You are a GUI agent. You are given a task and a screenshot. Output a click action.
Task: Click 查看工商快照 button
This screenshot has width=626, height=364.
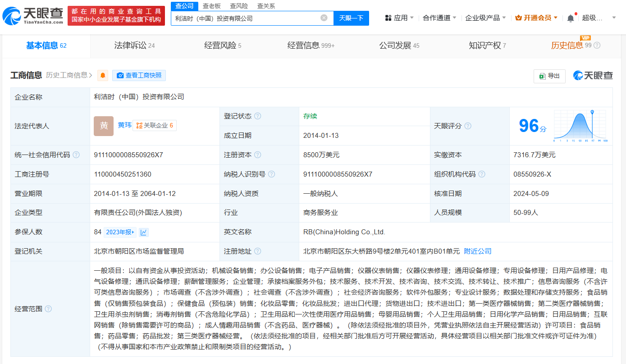[139, 75]
